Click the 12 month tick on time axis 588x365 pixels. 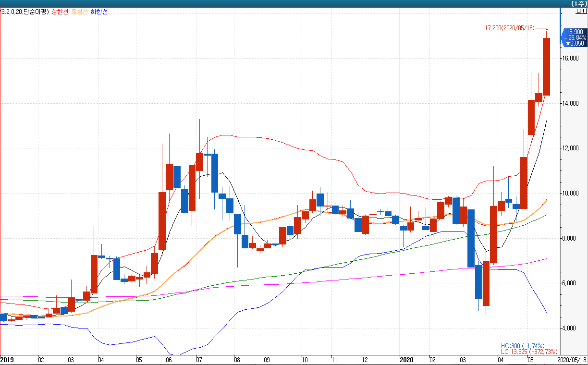tap(365, 359)
